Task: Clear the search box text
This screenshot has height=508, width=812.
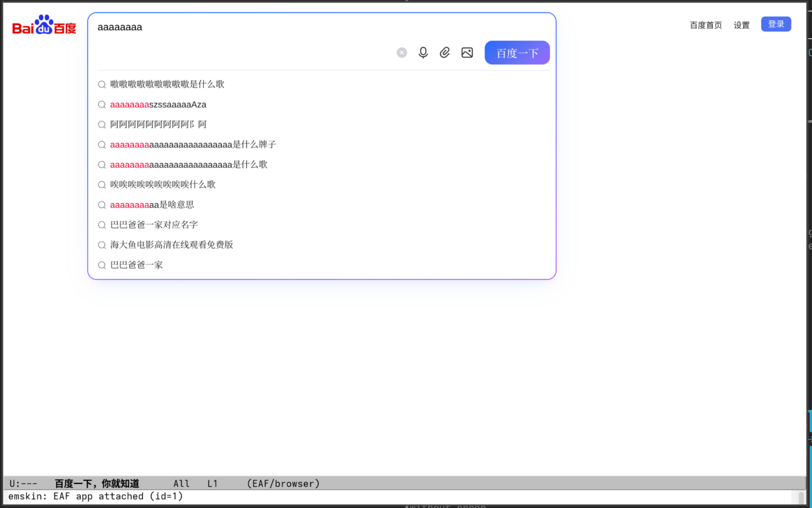Action: pos(402,53)
